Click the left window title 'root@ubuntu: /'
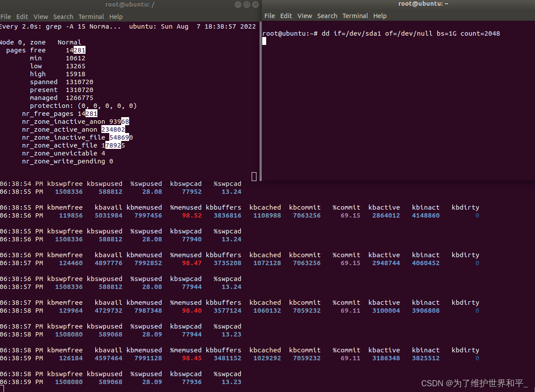The height and width of the screenshot is (392, 535). (x=130, y=4)
